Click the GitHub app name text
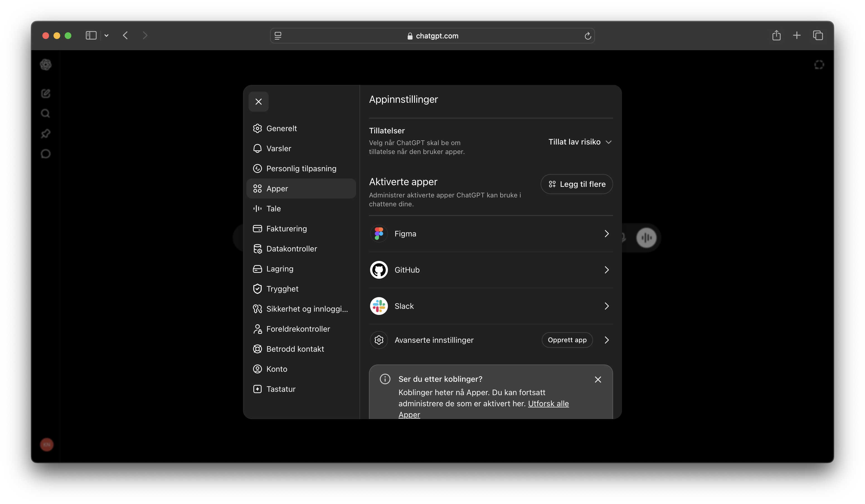Screen dimensions: 865x504 coord(407,270)
